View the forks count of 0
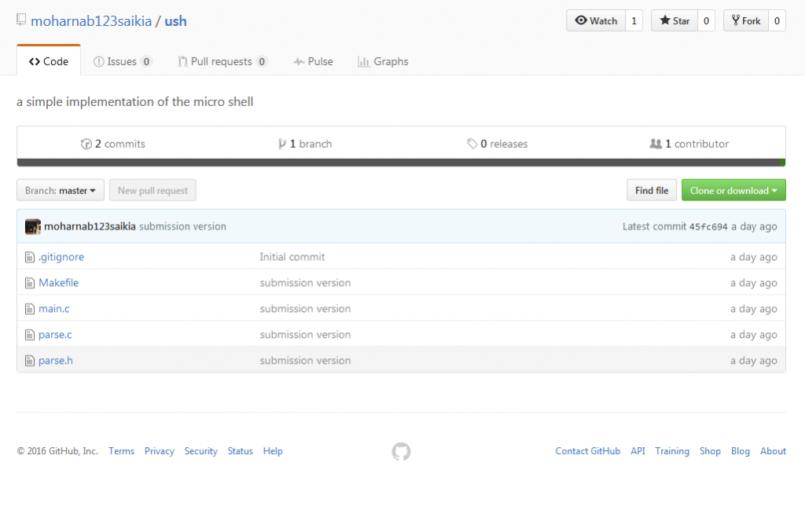This screenshot has height=532, width=805. coord(777,20)
